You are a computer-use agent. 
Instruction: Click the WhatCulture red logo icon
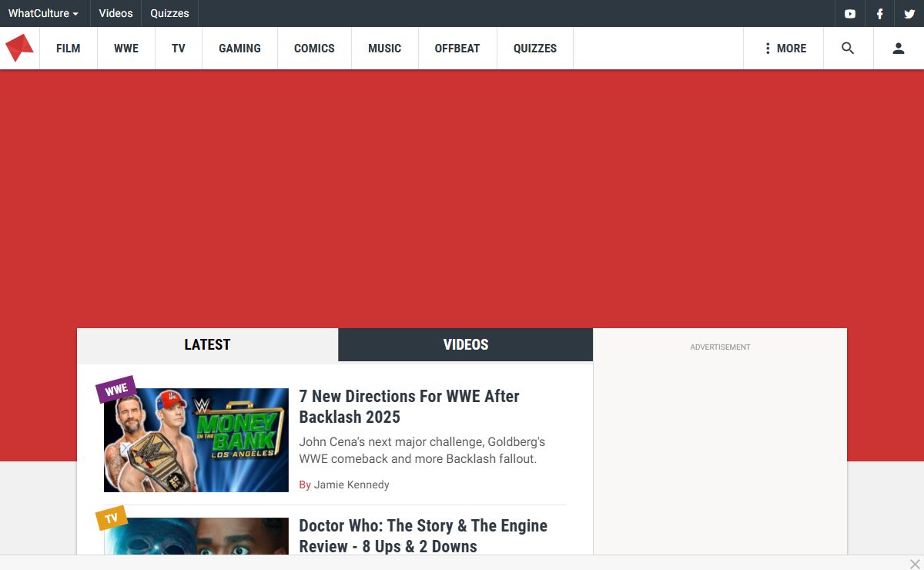click(20, 48)
